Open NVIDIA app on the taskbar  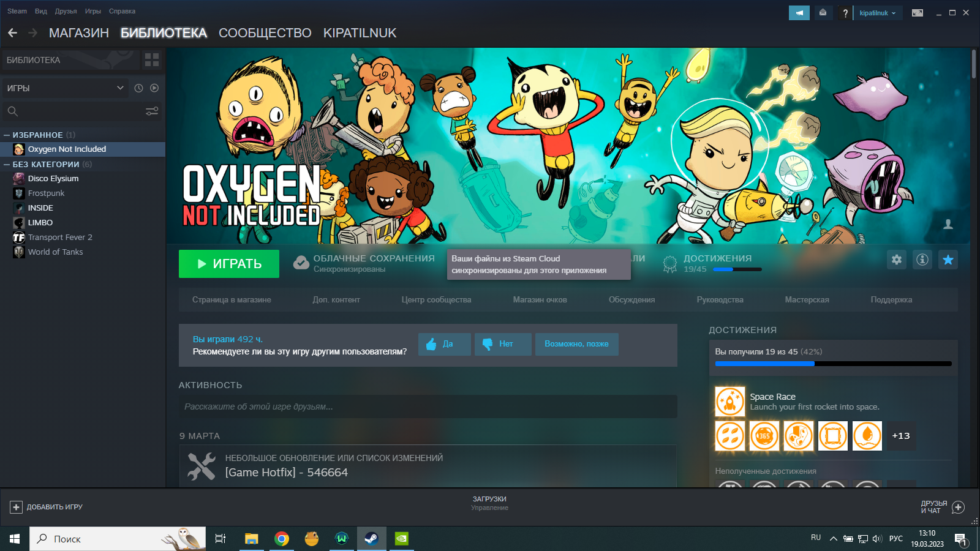coord(402,539)
